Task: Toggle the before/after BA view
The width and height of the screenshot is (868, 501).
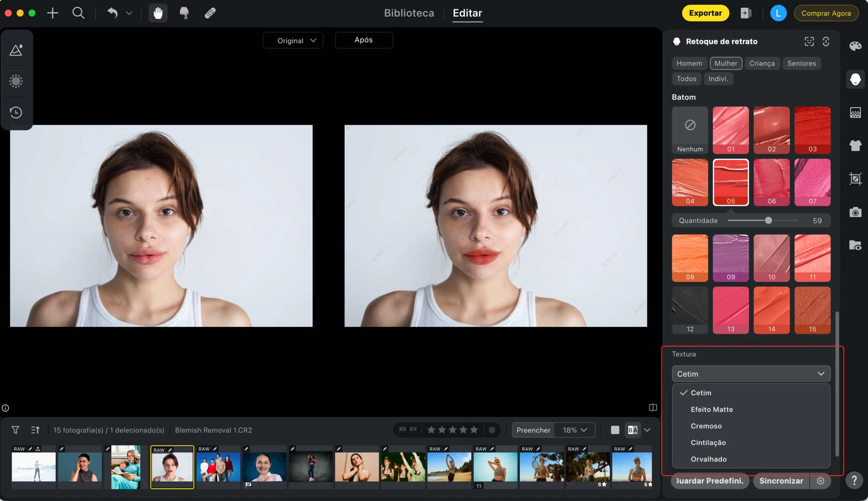Action: 633,430
